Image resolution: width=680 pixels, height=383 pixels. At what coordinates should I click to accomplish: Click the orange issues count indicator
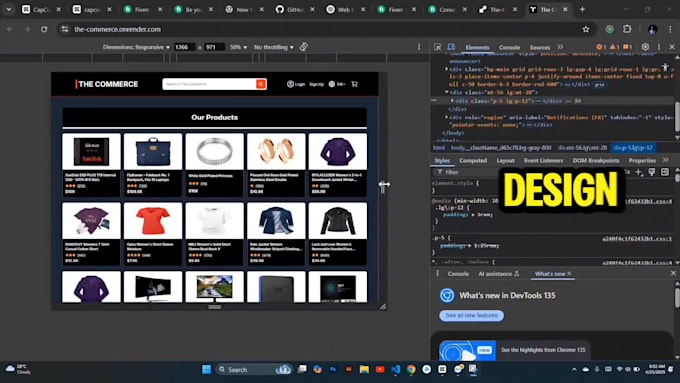coord(628,47)
